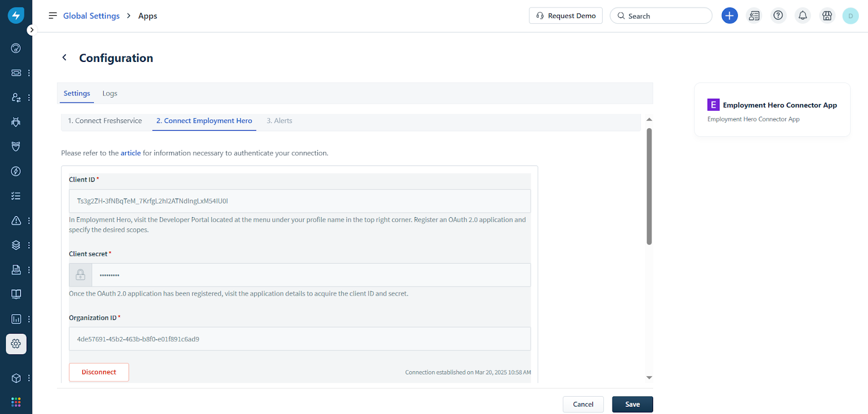
Task: Open step 1. Connect Freshservice
Action: click(x=105, y=121)
